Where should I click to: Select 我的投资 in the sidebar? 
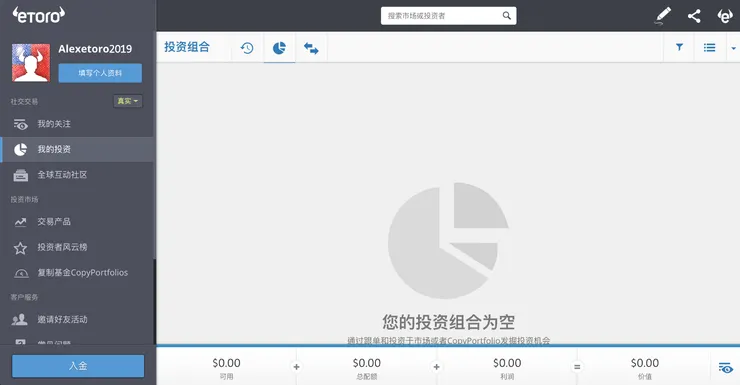tap(77, 150)
